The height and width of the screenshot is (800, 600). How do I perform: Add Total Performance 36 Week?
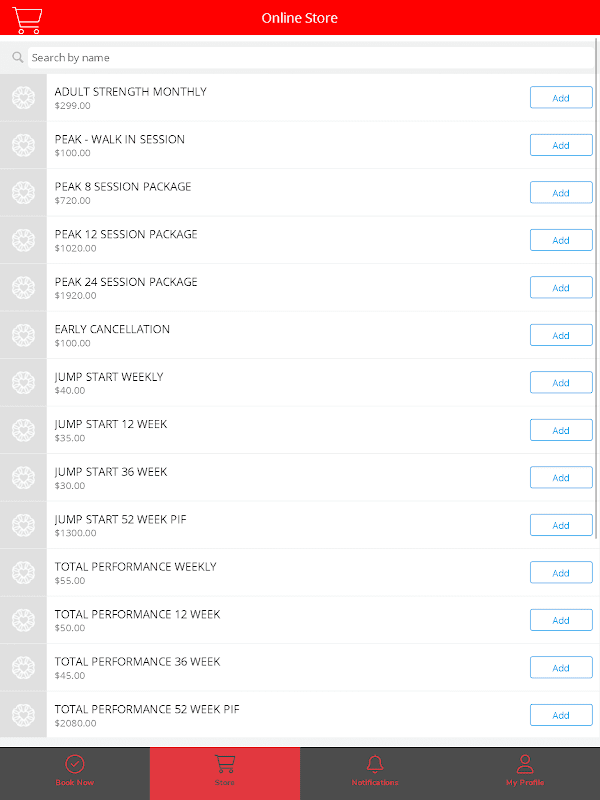(561, 667)
